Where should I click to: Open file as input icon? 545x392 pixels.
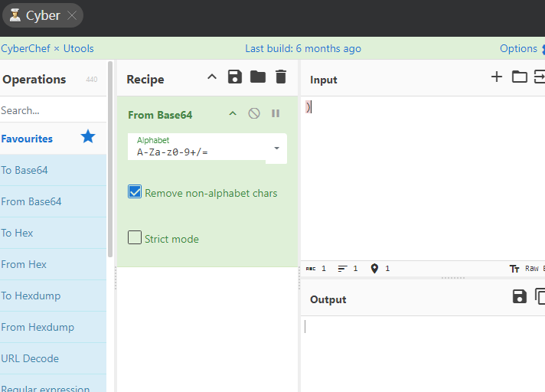pyautogui.click(x=540, y=77)
